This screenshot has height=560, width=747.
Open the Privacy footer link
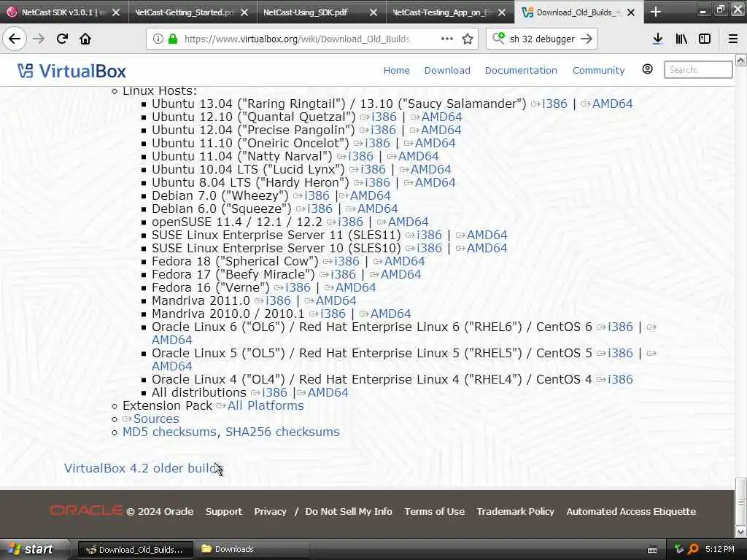tap(270, 511)
